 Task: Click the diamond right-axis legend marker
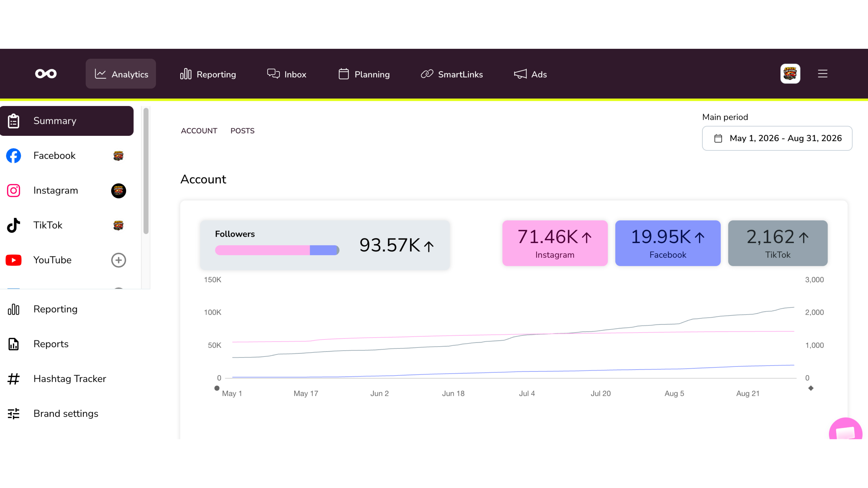(x=811, y=388)
